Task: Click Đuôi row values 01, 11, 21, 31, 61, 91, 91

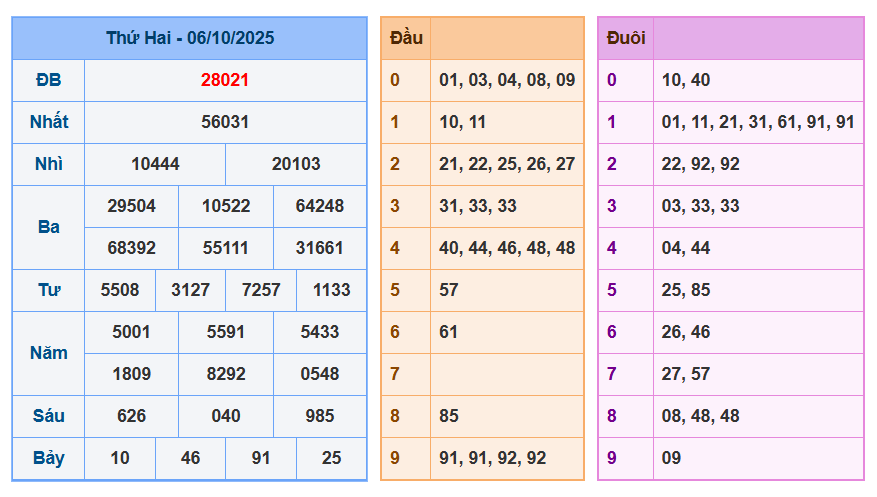Action: coord(757,122)
